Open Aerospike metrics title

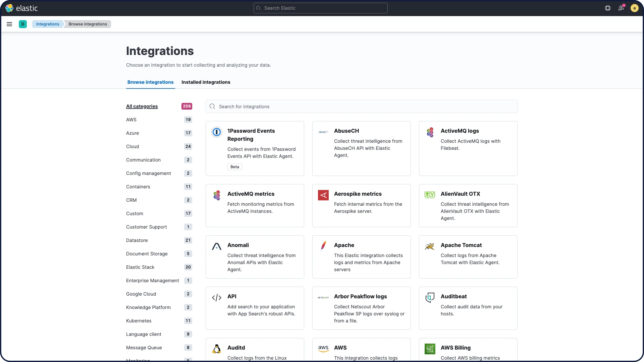click(x=358, y=194)
